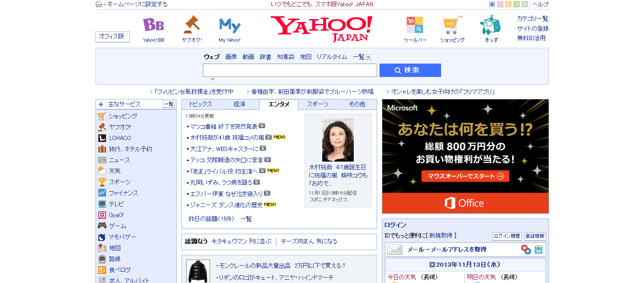The image size is (644, 283).
Task: Select the リアルタイム search type
Action: pos(332,57)
